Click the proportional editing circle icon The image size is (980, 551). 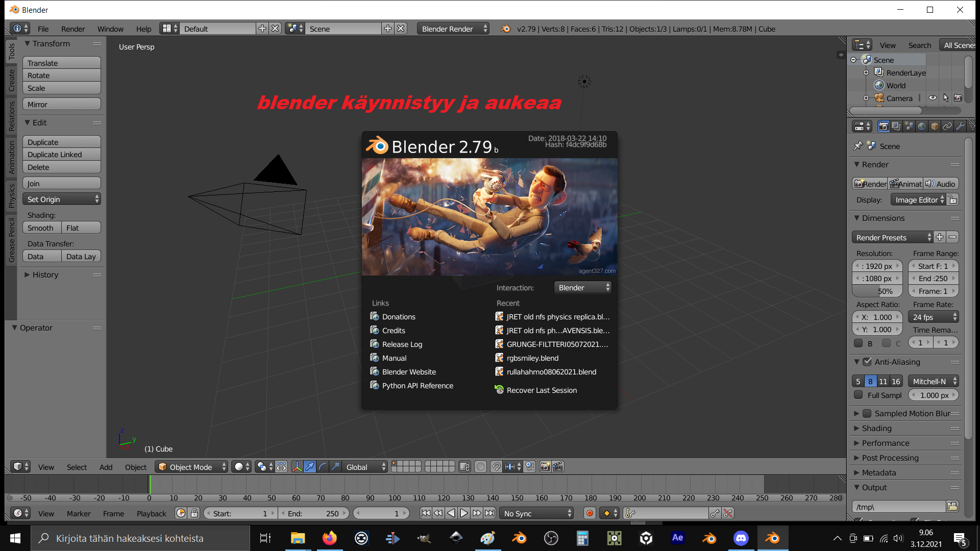(480, 467)
